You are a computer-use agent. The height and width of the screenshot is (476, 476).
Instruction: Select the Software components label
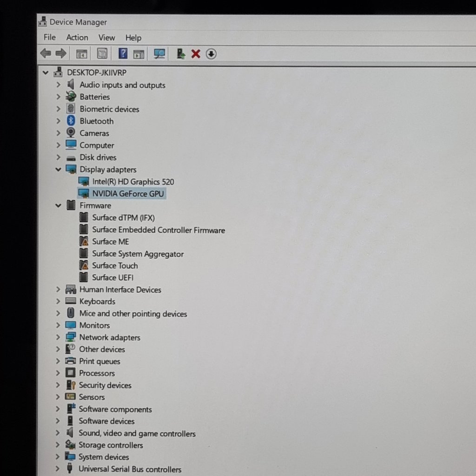pos(115,409)
